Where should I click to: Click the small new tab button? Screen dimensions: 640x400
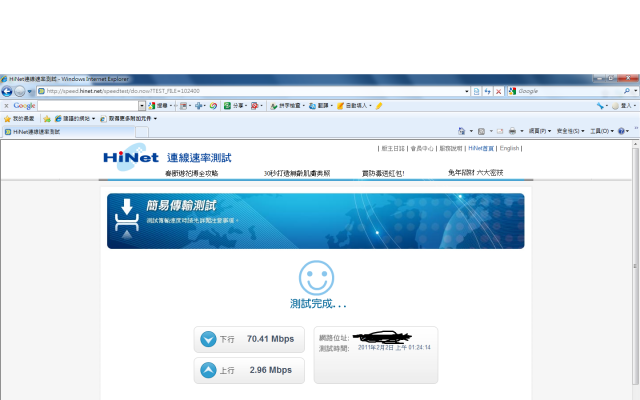tap(142, 132)
